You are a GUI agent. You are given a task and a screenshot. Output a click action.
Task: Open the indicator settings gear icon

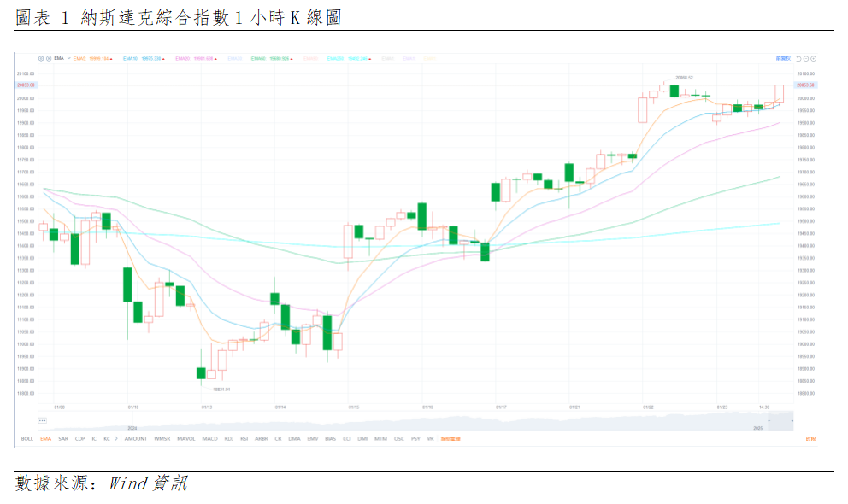click(x=40, y=58)
